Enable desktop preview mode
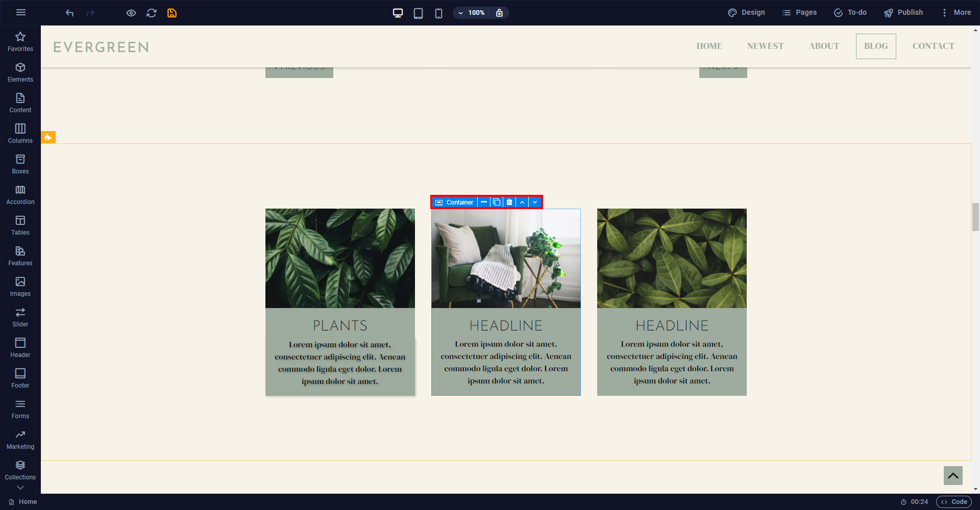Viewport: 980px width, 510px height. click(398, 13)
